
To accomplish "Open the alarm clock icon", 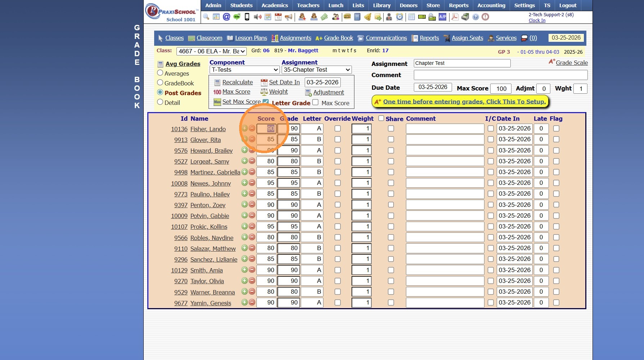I will 399,17.
